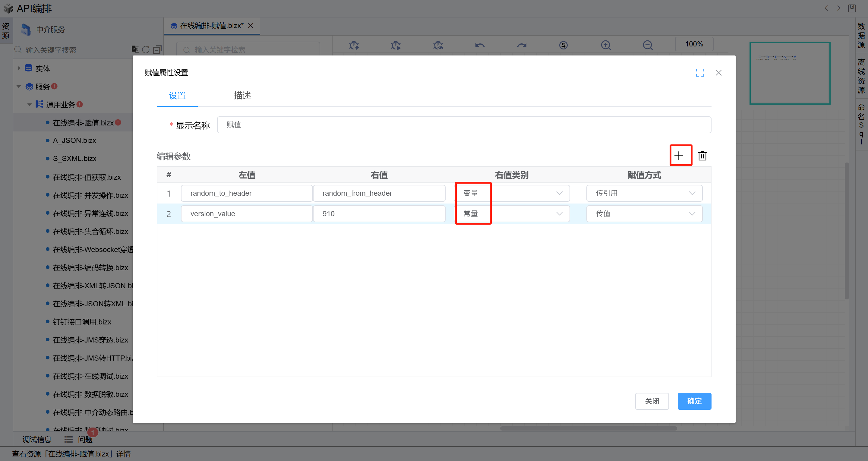868x461 pixels.
Task: Click the zoom in magnifier icon
Action: click(x=605, y=45)
